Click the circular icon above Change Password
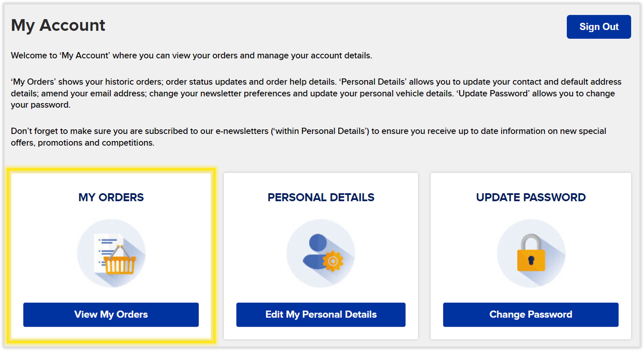Screen dimensions: 644x351 pyautogui.click(x=527, y=254)
